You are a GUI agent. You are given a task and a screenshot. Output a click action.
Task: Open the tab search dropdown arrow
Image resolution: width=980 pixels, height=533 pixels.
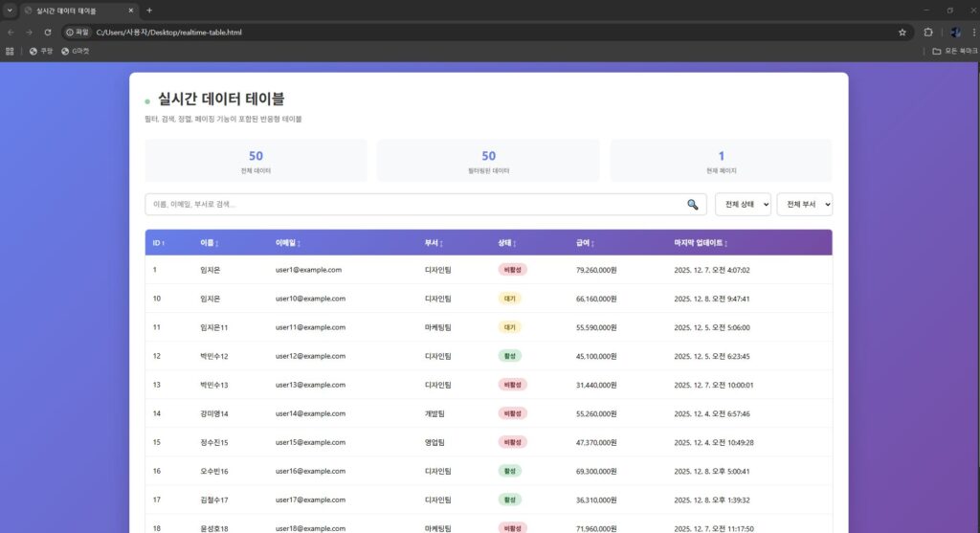click(x=10, y=11)
